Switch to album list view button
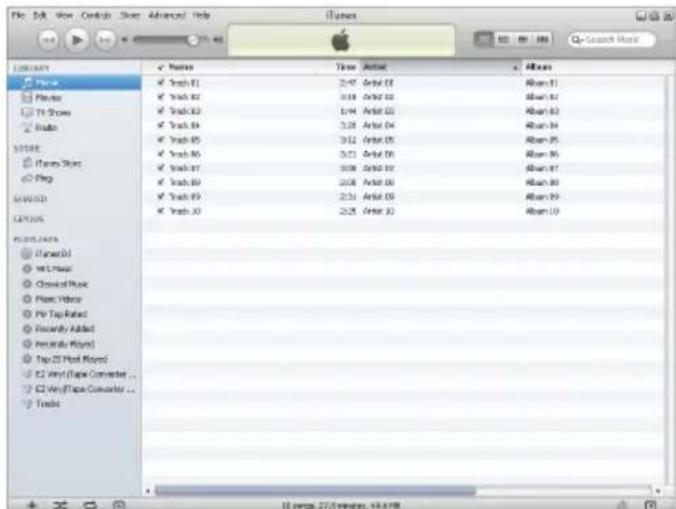The height and width of the screenshot is (509, 676). tap(503, 40)
